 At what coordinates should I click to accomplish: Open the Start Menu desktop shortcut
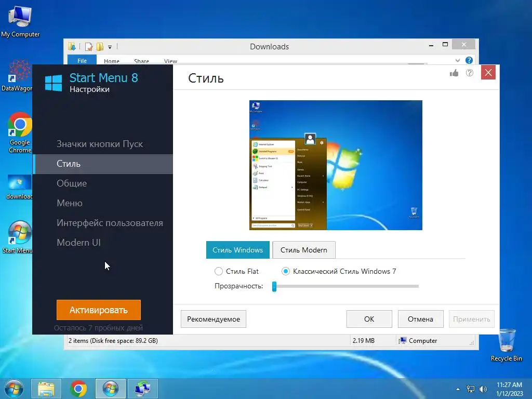[x=17, y=237]
